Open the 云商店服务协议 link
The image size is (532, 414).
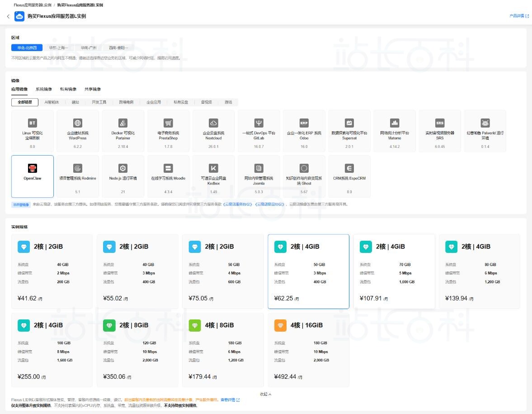(x=237, y=205)
